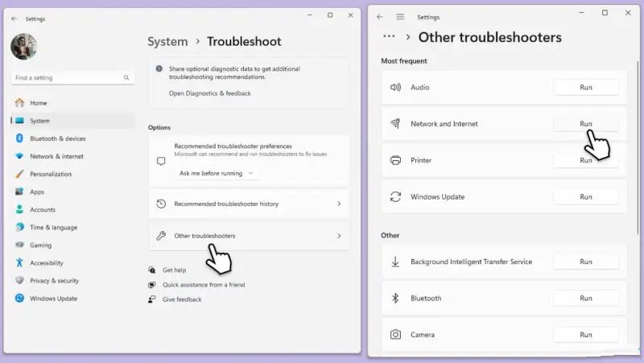
Task: Click the back arrow in left Settings window
Action: click(14, 19)
